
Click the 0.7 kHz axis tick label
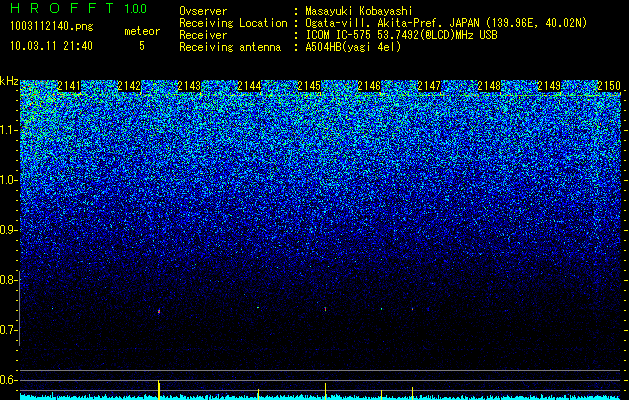coord(8,330)
